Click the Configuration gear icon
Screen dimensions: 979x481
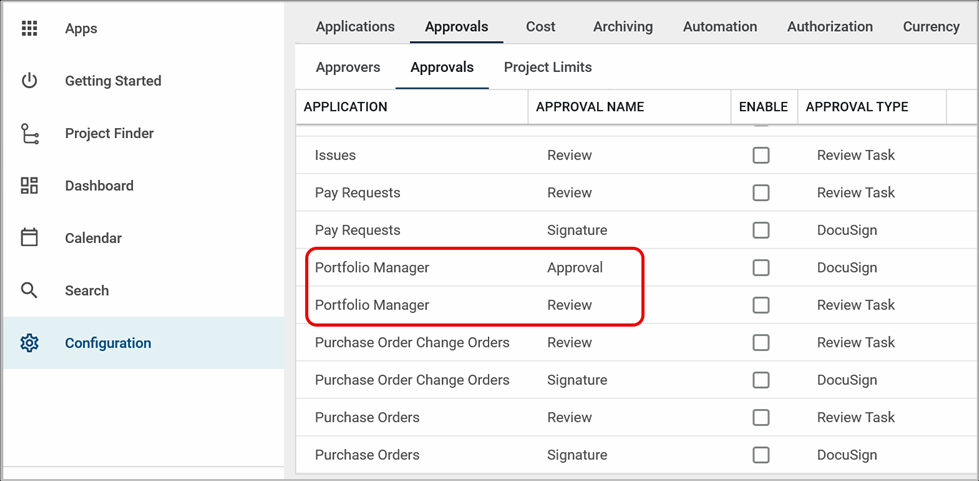click(x=29, y=343)
